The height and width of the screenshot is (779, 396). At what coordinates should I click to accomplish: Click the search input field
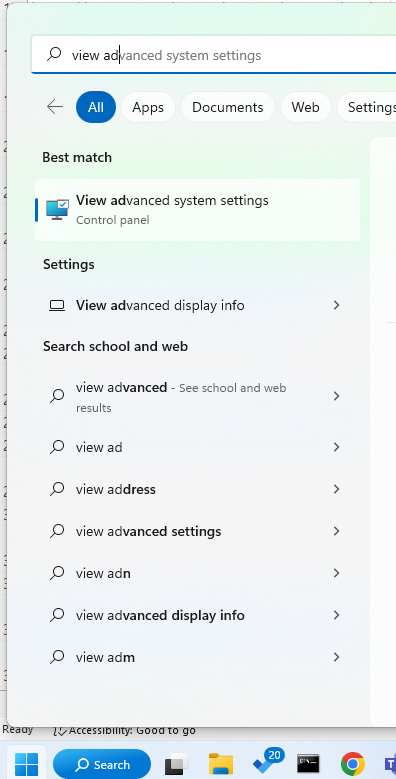click(x=214, y=55)
